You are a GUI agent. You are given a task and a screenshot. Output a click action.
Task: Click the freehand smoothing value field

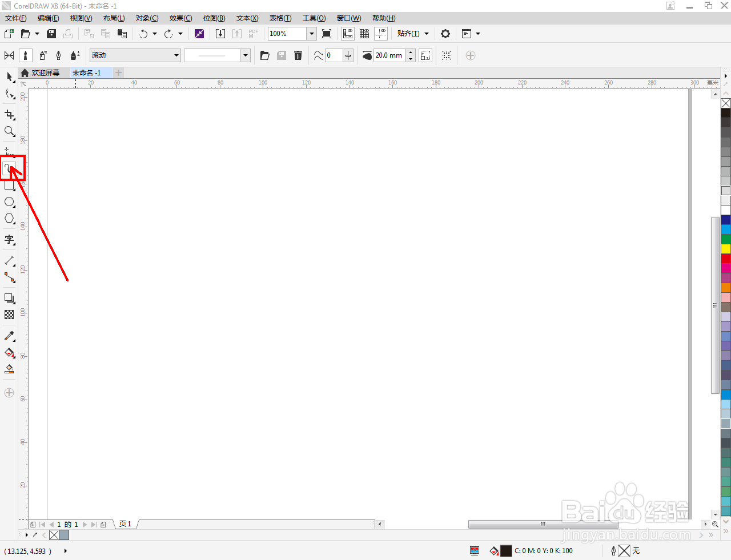[x=334, y=55]
